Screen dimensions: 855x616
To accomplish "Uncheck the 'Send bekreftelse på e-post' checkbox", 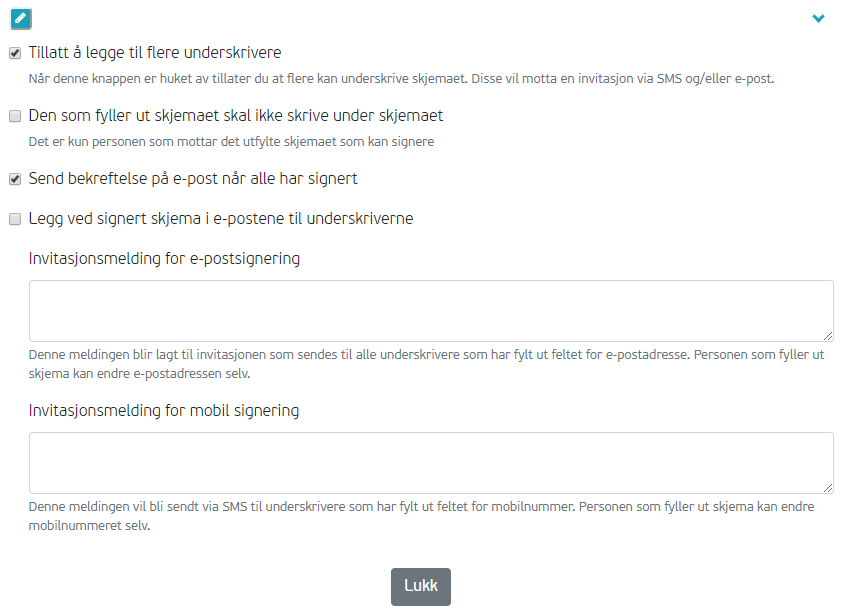I will (x=15, y=179).
